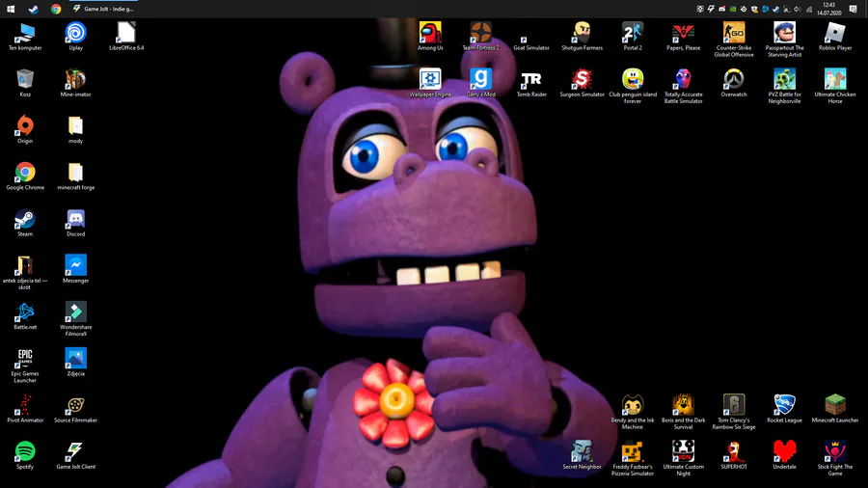Select the Steam desktop shortcut
Viewport: 868px width, 488px height.
coord(25,223)
